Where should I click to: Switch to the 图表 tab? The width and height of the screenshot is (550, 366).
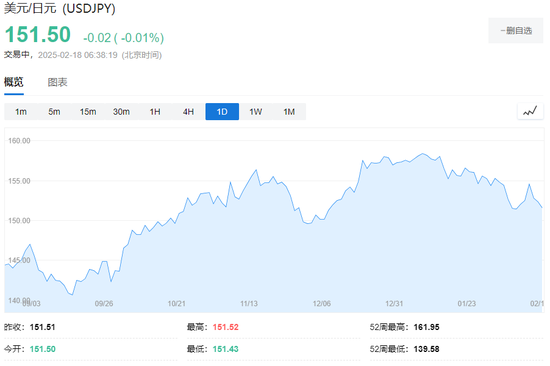(x=57, y=82)
